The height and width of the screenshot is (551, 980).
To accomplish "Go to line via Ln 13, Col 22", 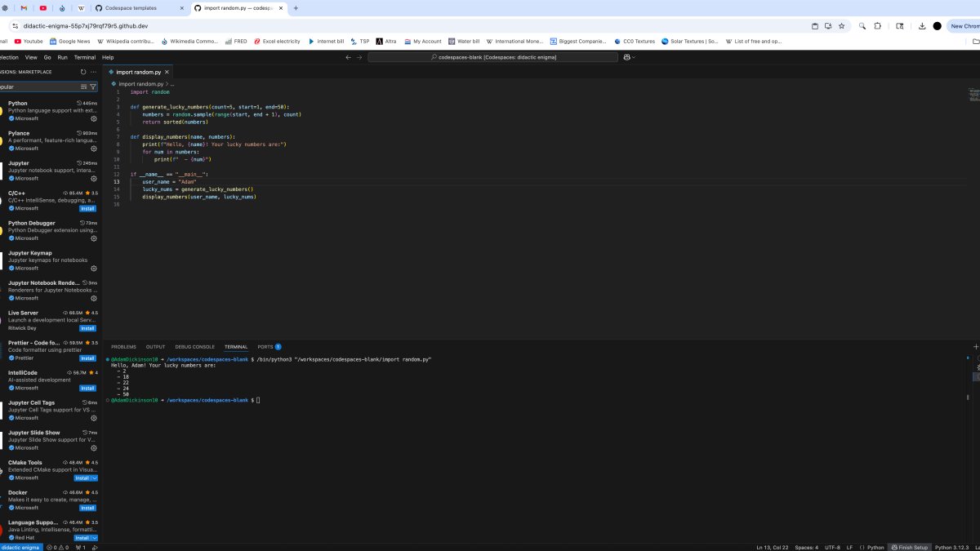I will (772, 547).
